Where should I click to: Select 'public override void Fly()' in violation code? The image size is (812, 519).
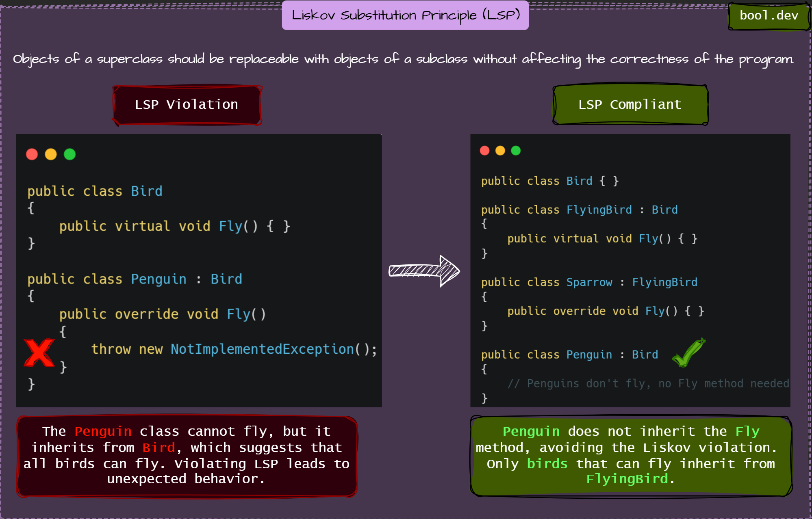tap(163, 314)
